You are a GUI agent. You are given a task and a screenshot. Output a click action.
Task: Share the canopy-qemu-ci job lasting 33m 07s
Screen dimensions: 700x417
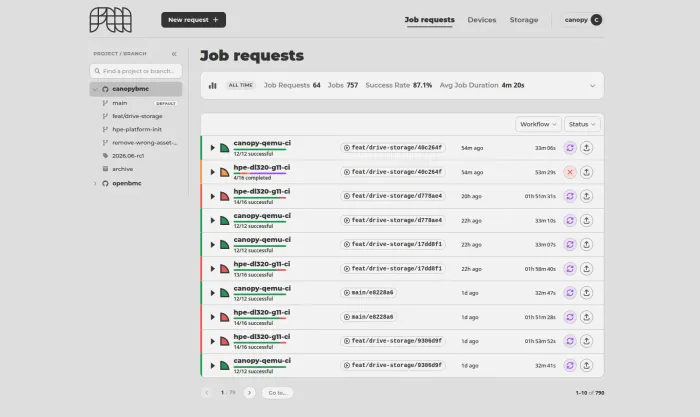586,244
